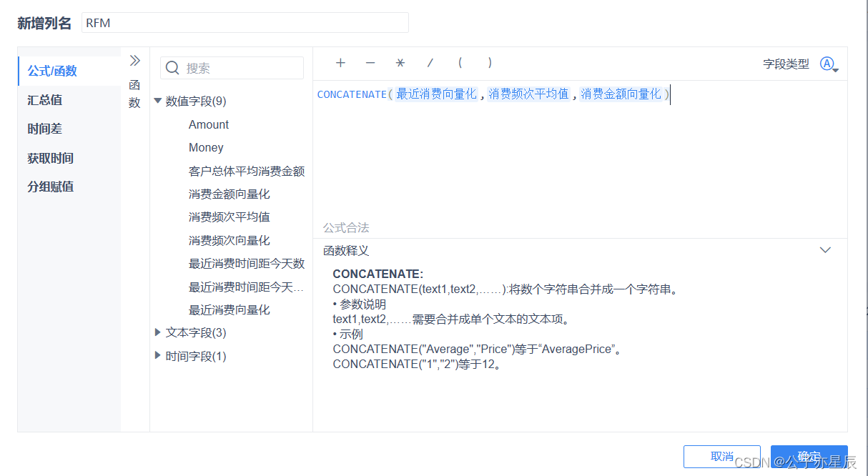Open the field type dropdown icon
Viewport: 868px width, 476px height.
(829, 64)
